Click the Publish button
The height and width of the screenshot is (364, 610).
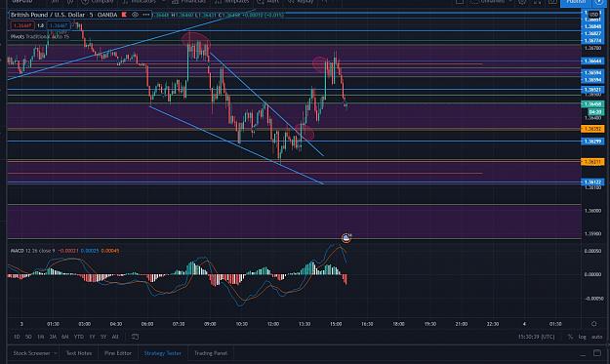[576, 2]
